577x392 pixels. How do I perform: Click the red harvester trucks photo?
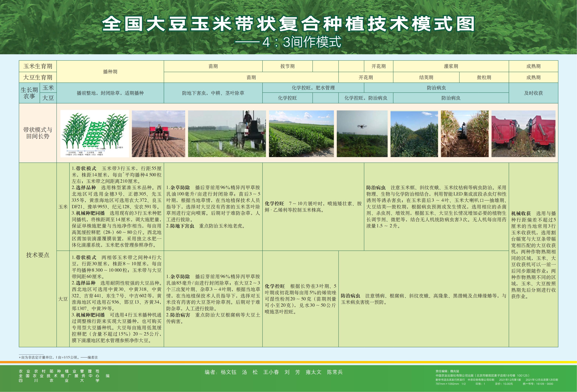523,134
